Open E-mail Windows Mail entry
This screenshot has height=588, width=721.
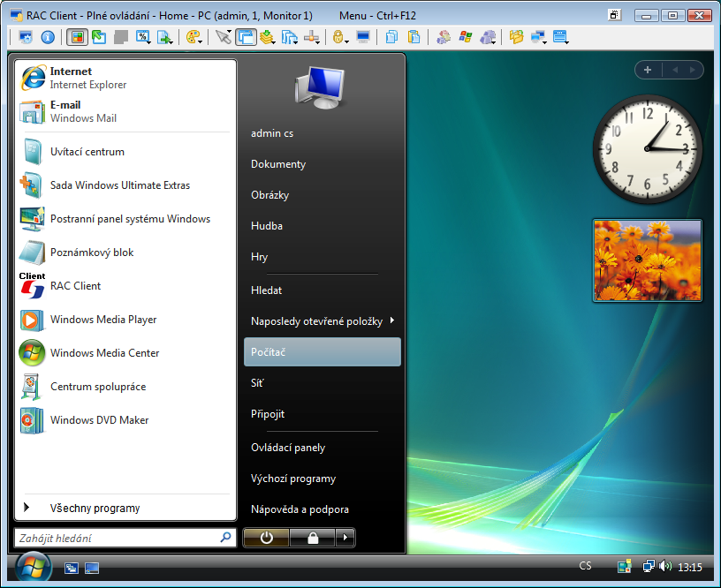[125, 111]
